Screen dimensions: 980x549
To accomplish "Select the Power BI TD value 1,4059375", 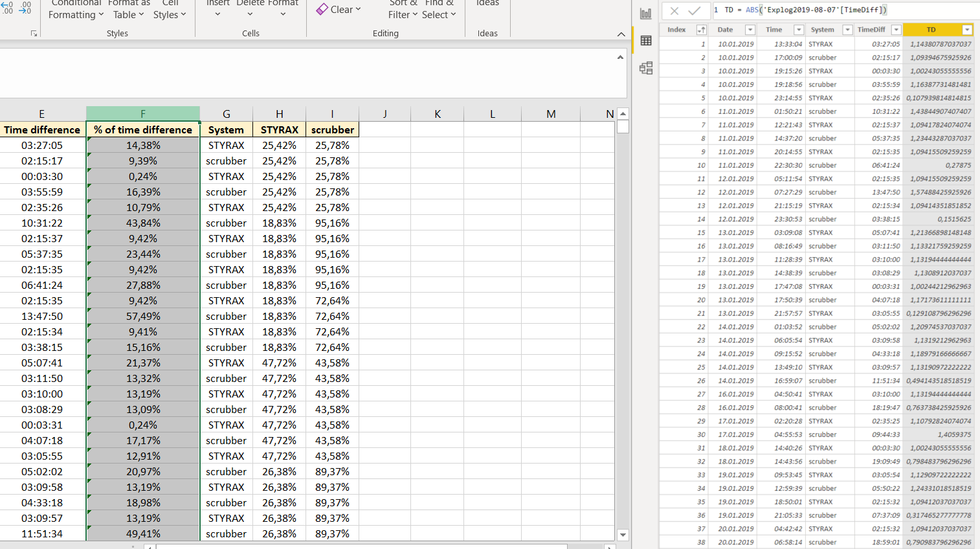I will [939, 434].
